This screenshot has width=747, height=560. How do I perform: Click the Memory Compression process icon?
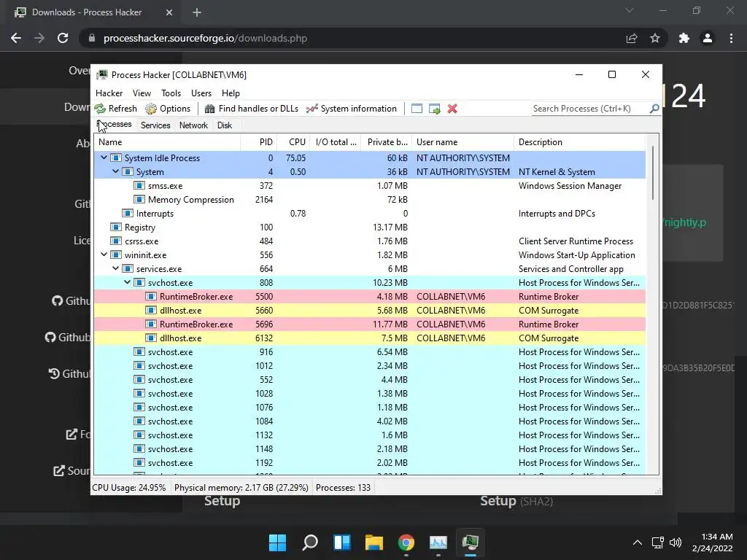(139, 200)
